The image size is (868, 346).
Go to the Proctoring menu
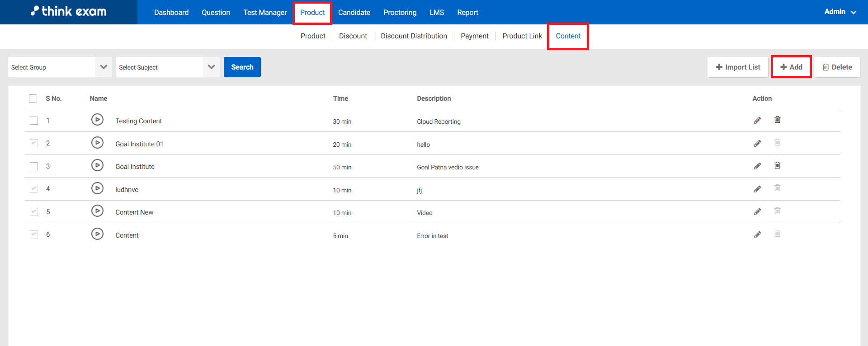[400, 13]
